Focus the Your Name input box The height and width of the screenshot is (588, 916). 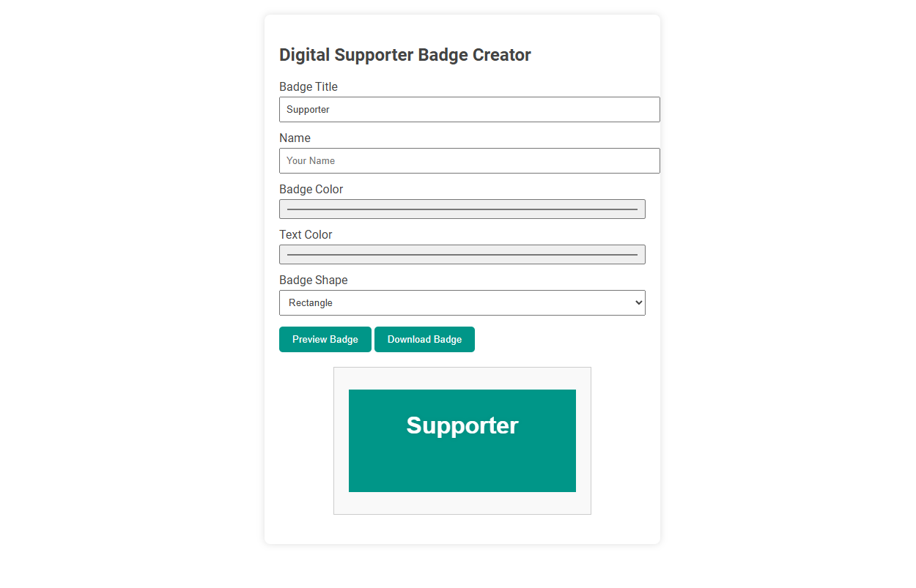pyautogui.click(x=469, y=160)
